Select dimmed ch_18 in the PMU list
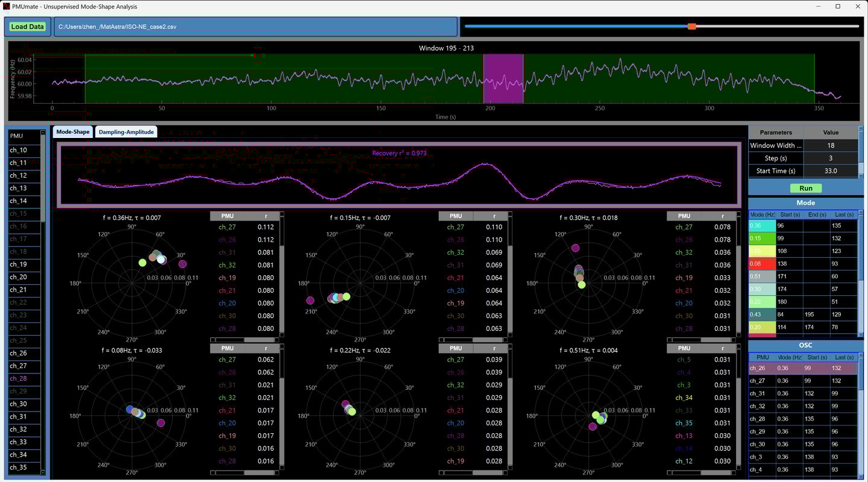The width and height of the screenshot is (868, 482). click(x=24, y=252)
